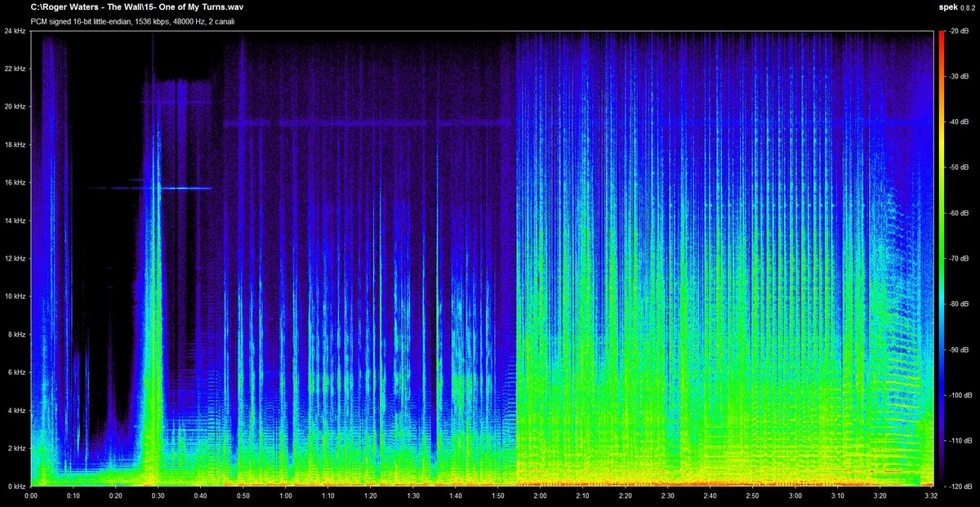
Task: Click the 1:40 time axis label
Action: coord(456,496)
